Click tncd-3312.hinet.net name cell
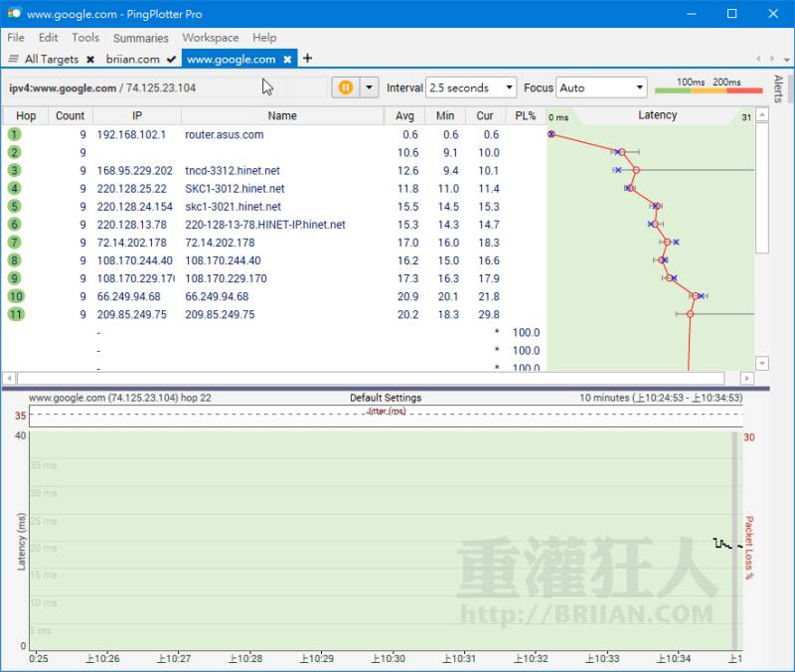 click(233, 171)
